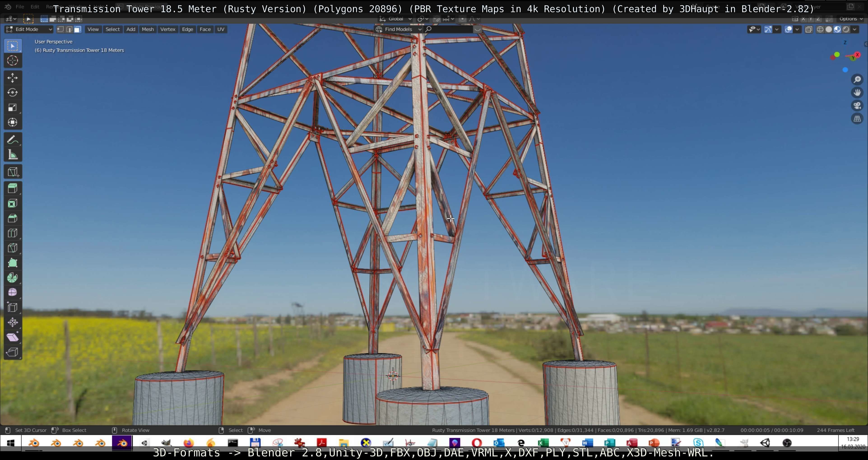868x460 pixels.
Task: Open Firefox from the taskbar
Action: (x=189, y=443)
